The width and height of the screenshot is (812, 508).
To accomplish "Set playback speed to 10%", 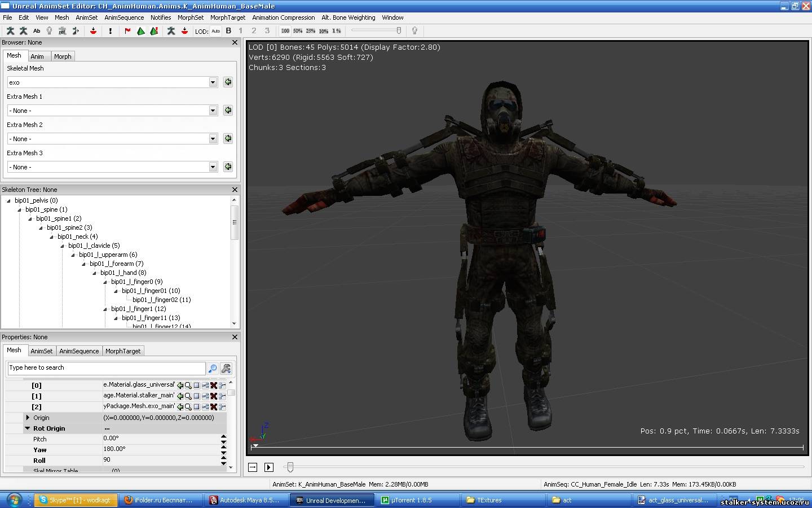I will (x=324, y=31).
